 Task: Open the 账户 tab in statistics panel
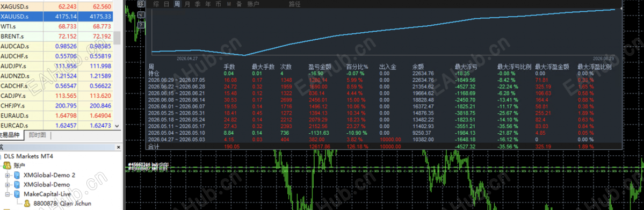click(x=254, y=4)
